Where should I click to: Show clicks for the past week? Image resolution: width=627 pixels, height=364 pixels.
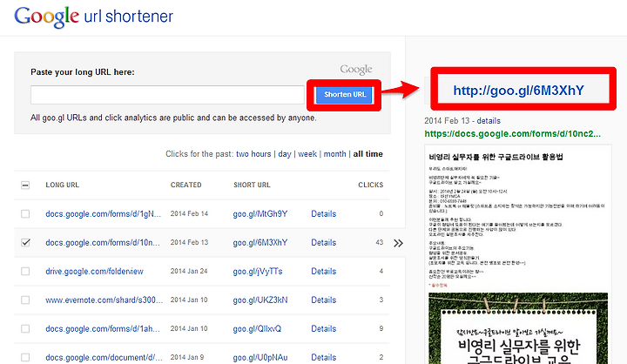click(x=307, y=154)
